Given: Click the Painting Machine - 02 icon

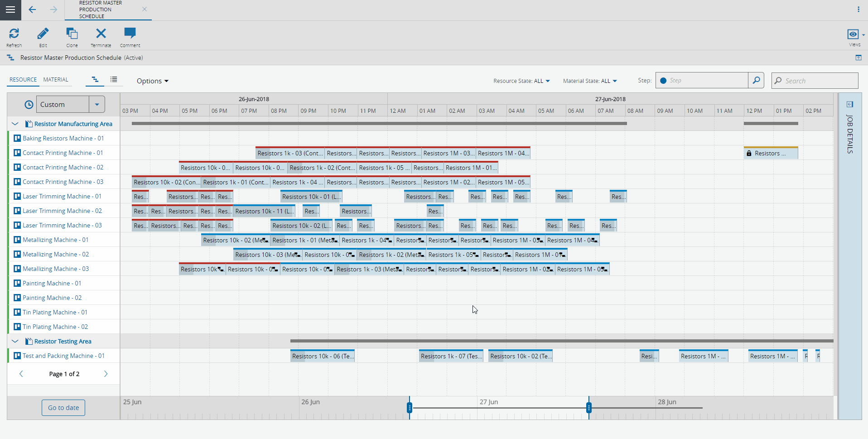Looking at the screenshot, I should [17, 298].
